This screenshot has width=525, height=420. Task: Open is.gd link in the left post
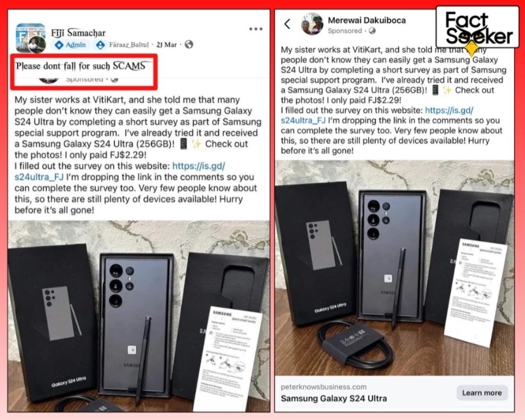pyautogui.click(x=120, y=171)
